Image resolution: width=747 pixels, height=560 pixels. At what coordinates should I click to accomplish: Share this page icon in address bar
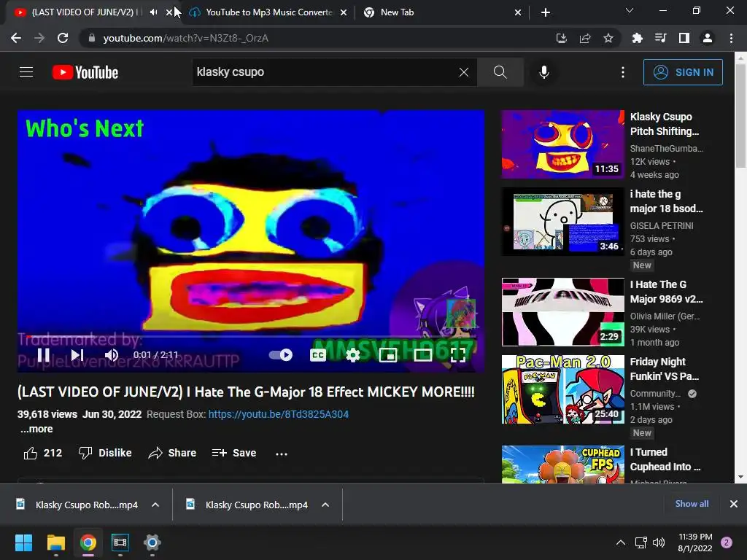pos(584,38)
